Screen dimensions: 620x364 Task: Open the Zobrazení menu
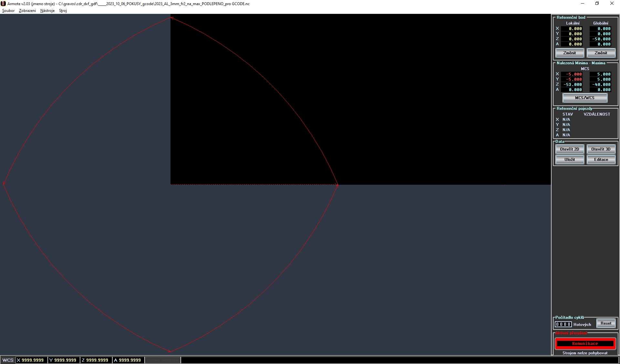pyautogui.click(x=27, y=11)
